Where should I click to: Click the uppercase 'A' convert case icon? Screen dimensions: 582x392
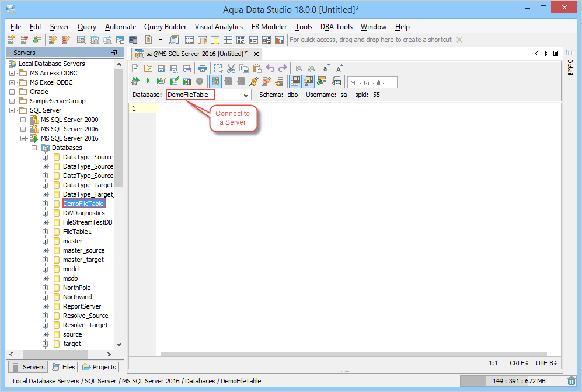[x=339, y=68]
